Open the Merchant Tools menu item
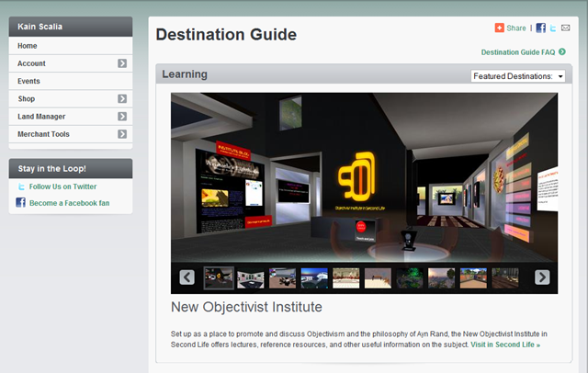588x373 pixels. click(71, 134)
